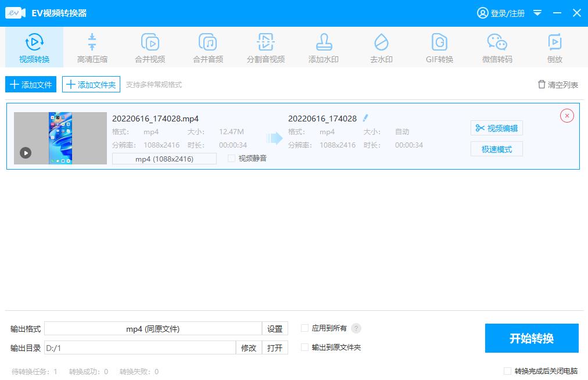The height and width of the screenshot is (380, 588).
Task: Open the 合并音频 audio merge tool
Action: coord(207,46)
